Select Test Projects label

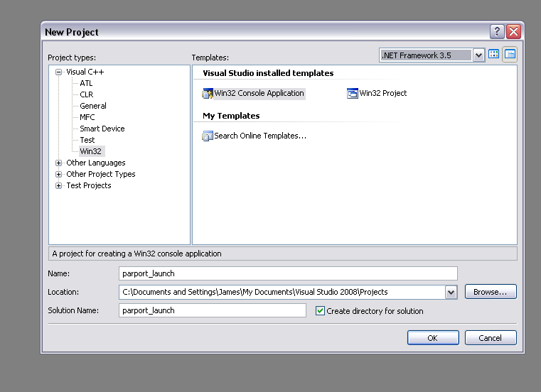pyautogui.click(x=89, y=185)
